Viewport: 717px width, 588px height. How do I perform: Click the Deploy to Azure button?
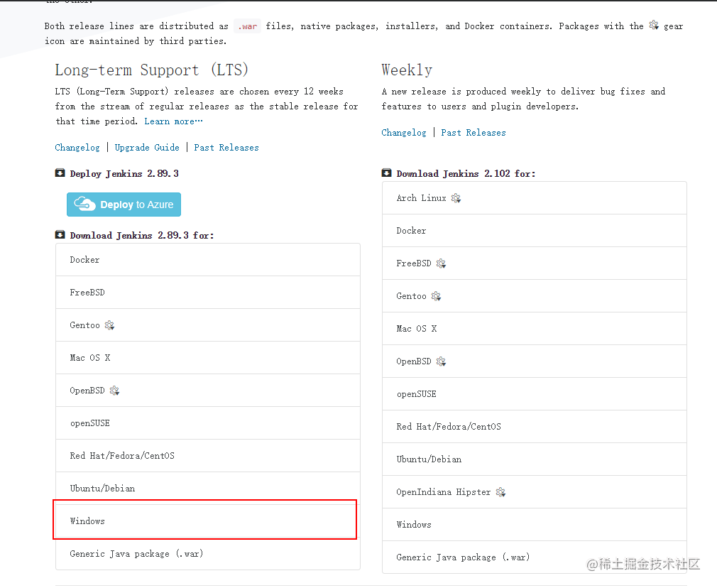pyautogui.click(x=124, y=205)
